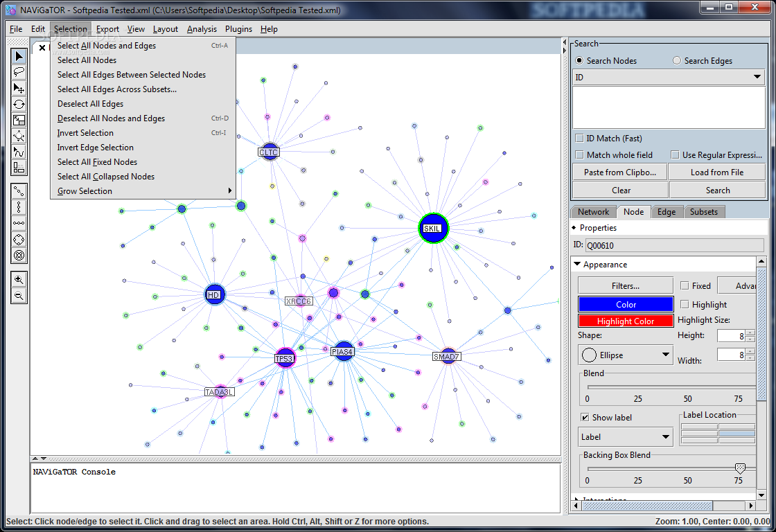Click the SMAD7 node in the graph
The width and height of the screenshot is (776, 532).
tap(448, 356)
